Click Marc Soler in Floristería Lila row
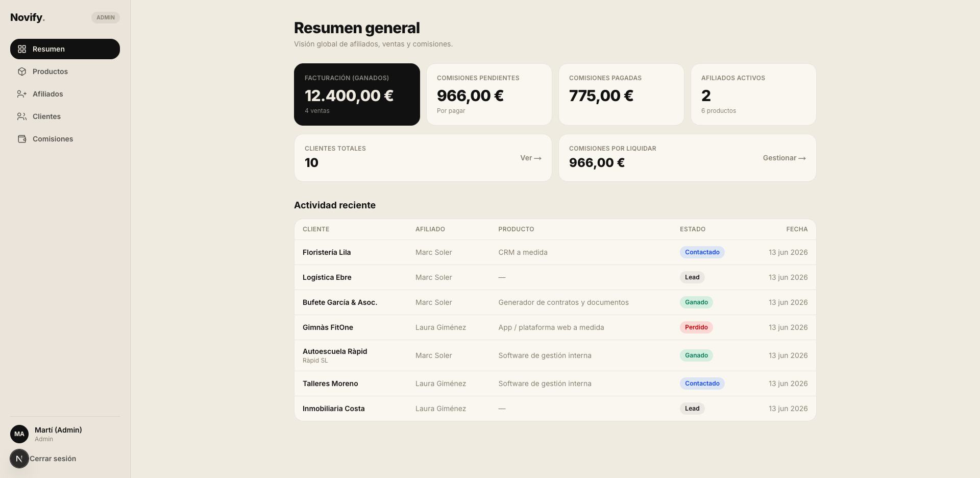980x478 pixels. [434, 252]
